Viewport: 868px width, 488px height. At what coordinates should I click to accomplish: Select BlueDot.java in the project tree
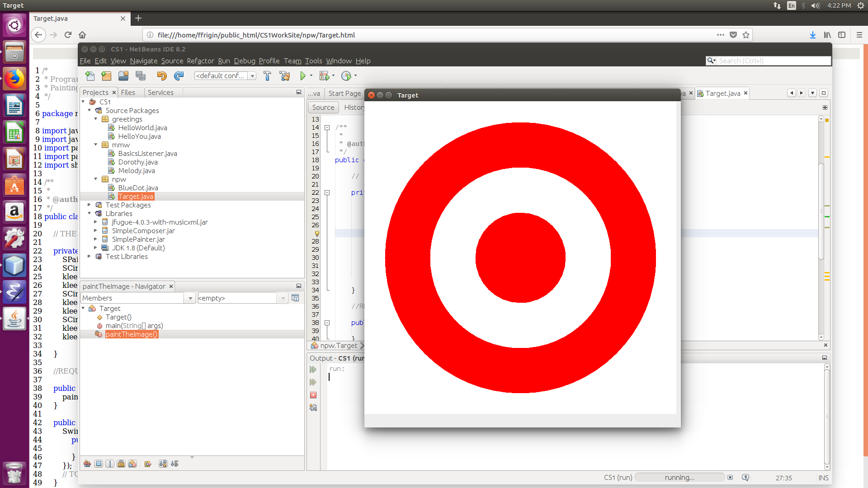[138, 188]
